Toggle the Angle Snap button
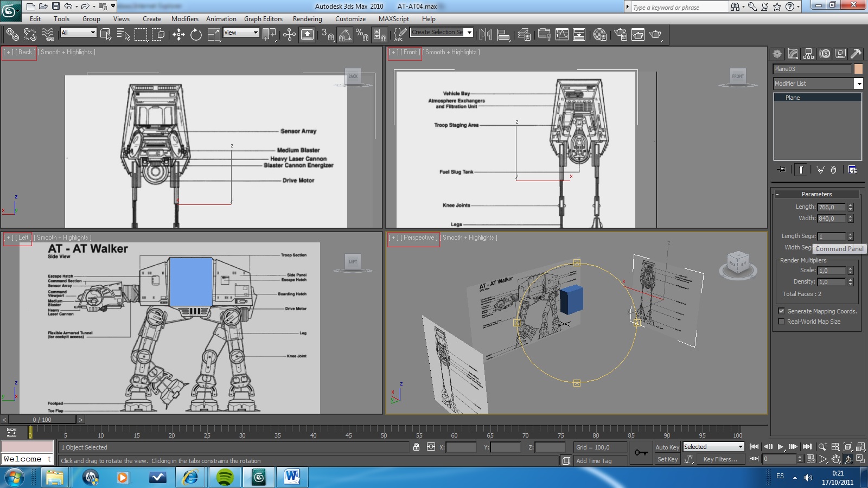The height and width of the screenshot is (488, 868). pyautogui.click(x=345, y=35)
